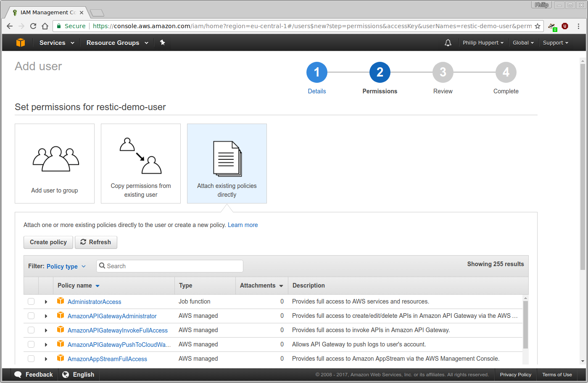Select the Add user to group icon
The image size is (588, 383).
(x=55, y=159)
